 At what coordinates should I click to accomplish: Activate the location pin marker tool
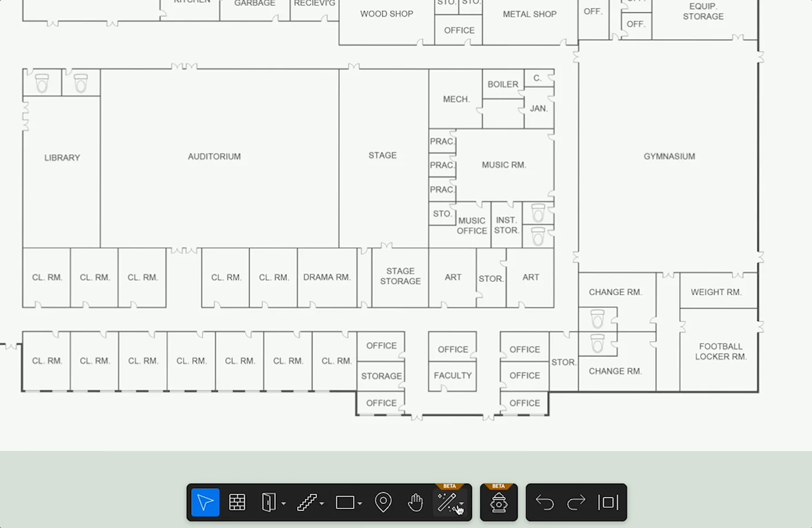point(383,503)
